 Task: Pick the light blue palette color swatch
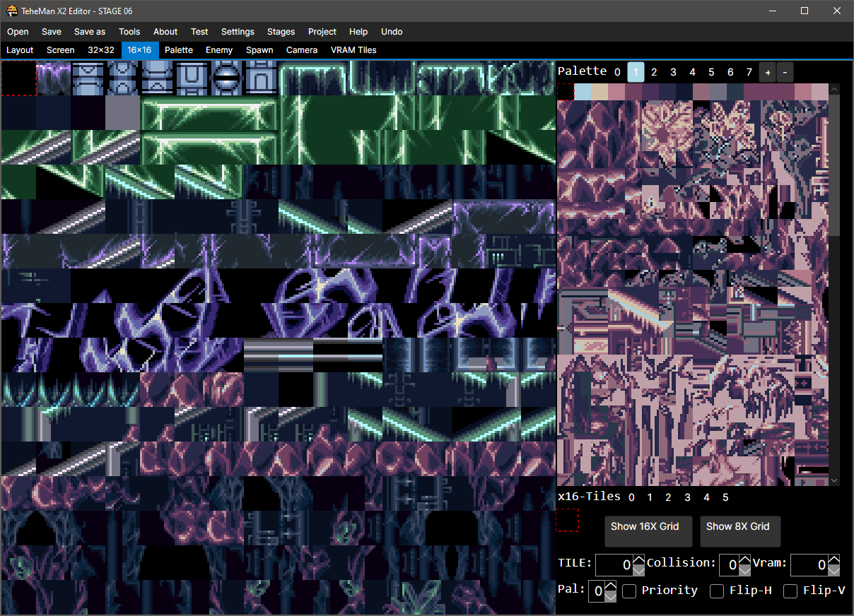[583, 92]
